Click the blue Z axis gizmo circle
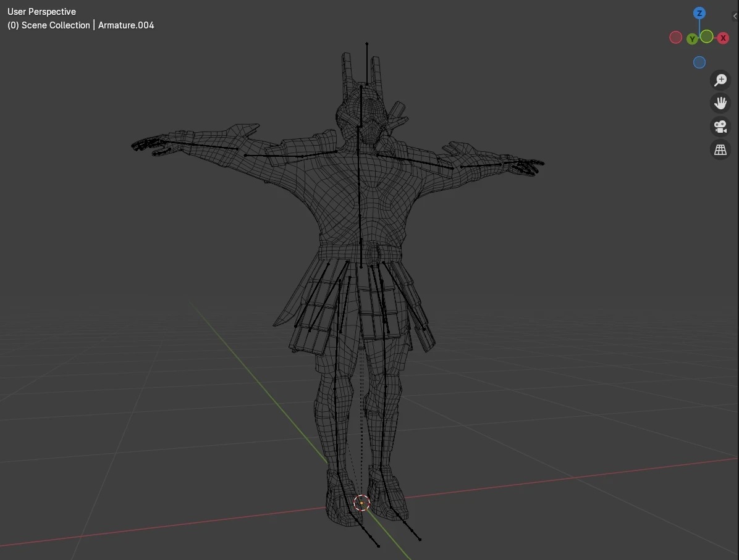The height and width of the screenshot is (560, 739). [699, 13]
